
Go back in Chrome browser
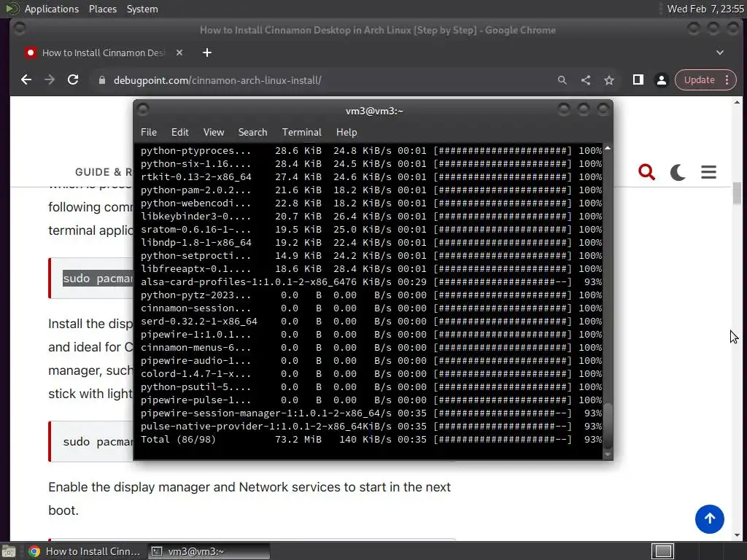(x=26, y=80)
